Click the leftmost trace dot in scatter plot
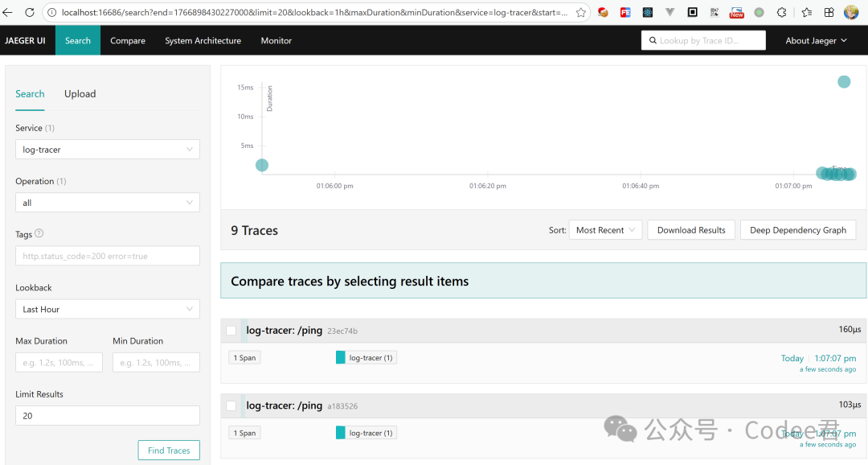The width and height of the screenshot is (868, 465). tap(262, 165)
